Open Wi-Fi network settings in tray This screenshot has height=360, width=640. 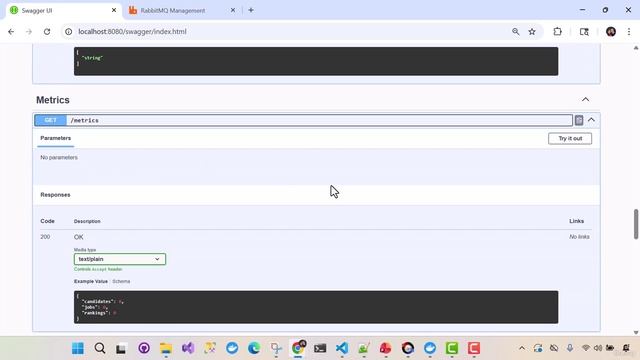click(586, 348)
